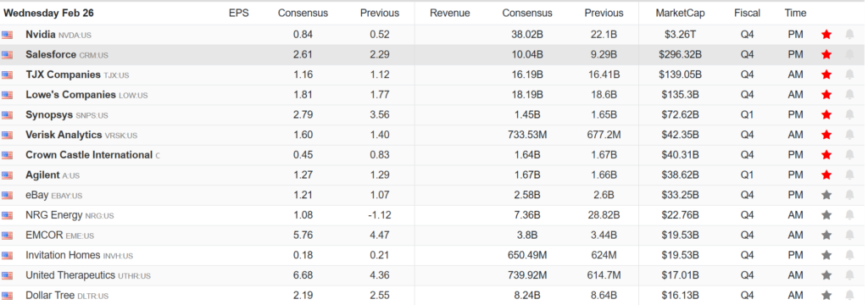Enable alert bell for Nvidia
This screenshot has height=305, width=868.
tap(849, 35)
